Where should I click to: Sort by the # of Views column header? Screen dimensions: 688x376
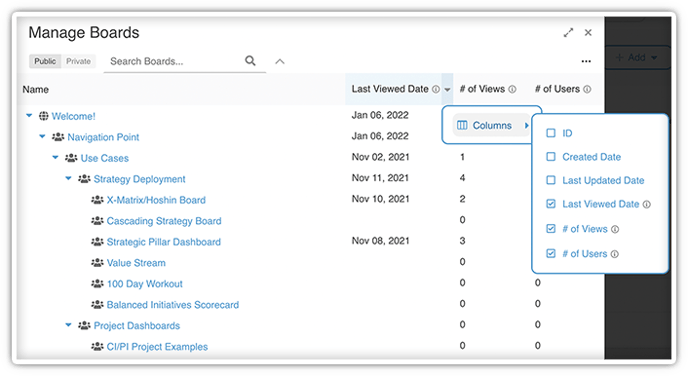click(x=482, y=89)
